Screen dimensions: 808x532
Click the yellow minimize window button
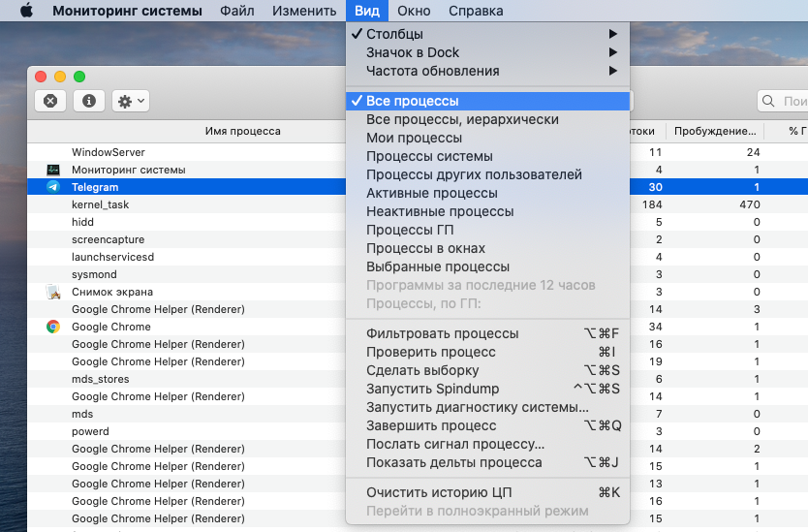click(x=60, y=77)
